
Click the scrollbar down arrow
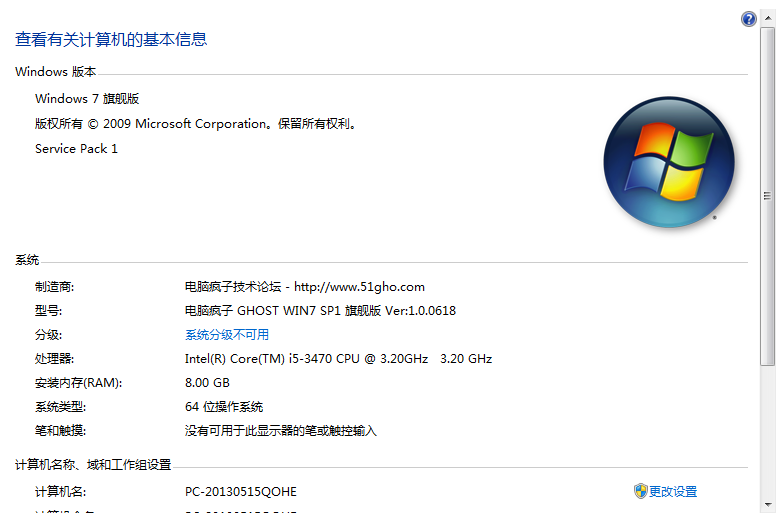click(768, 505)
